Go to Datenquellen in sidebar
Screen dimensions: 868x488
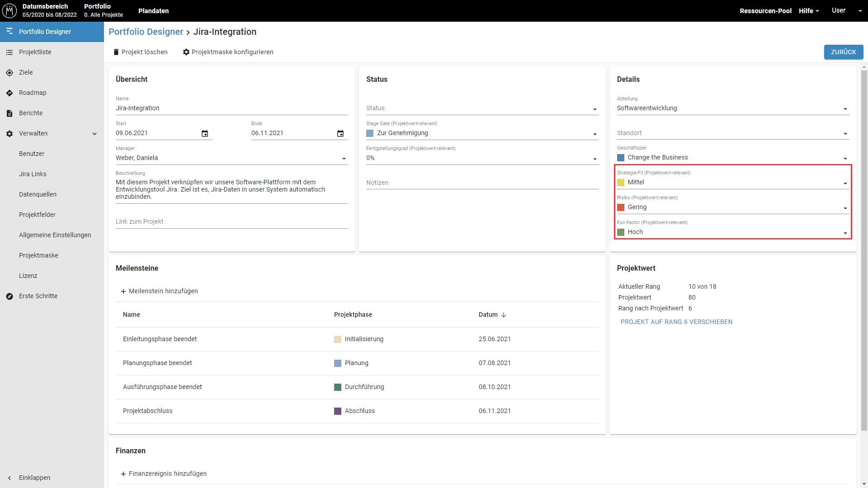[38, 194]
